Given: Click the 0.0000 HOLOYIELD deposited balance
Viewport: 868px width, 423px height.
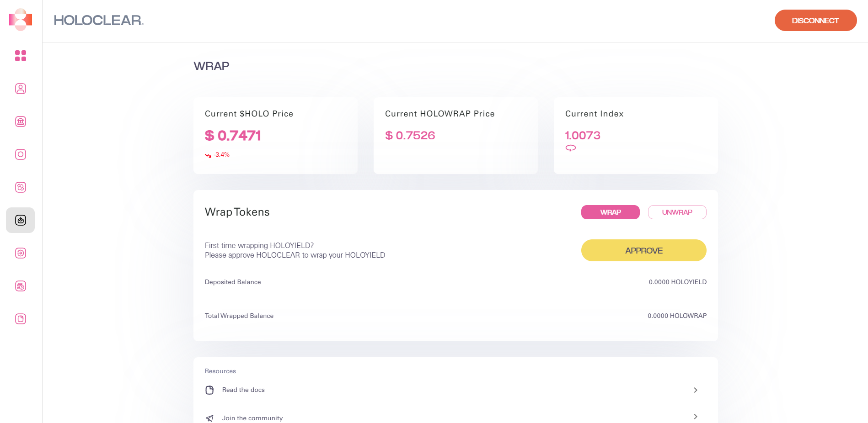Looking at the screenshot, I should coord(678,282).
